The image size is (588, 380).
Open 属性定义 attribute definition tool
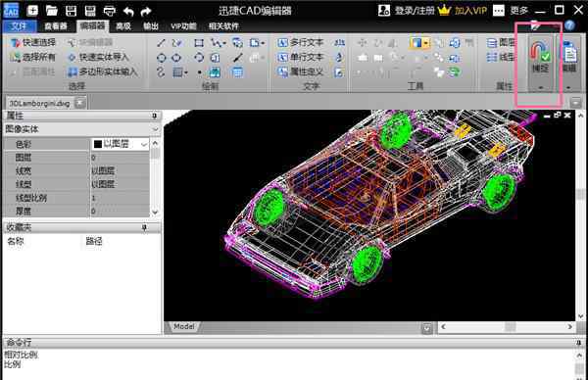tap(301, 71)
